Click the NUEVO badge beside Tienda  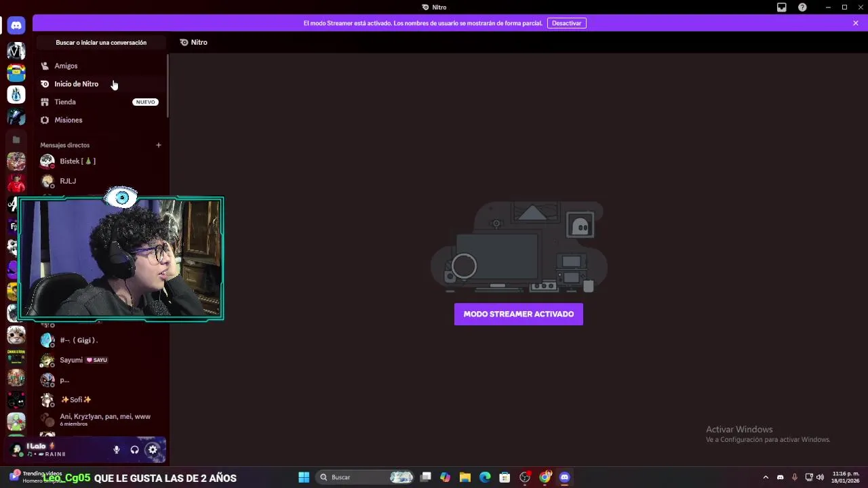(x=145, y=102)
